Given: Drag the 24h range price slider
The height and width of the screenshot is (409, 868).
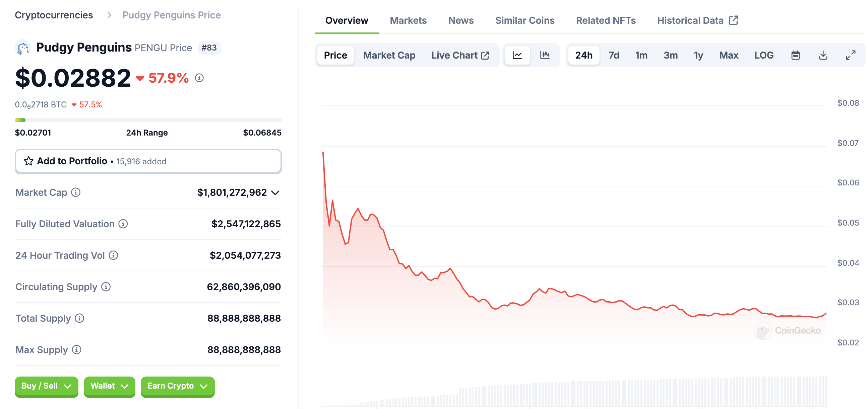Looking at the screenshot, I should click(x=23, y=119).
